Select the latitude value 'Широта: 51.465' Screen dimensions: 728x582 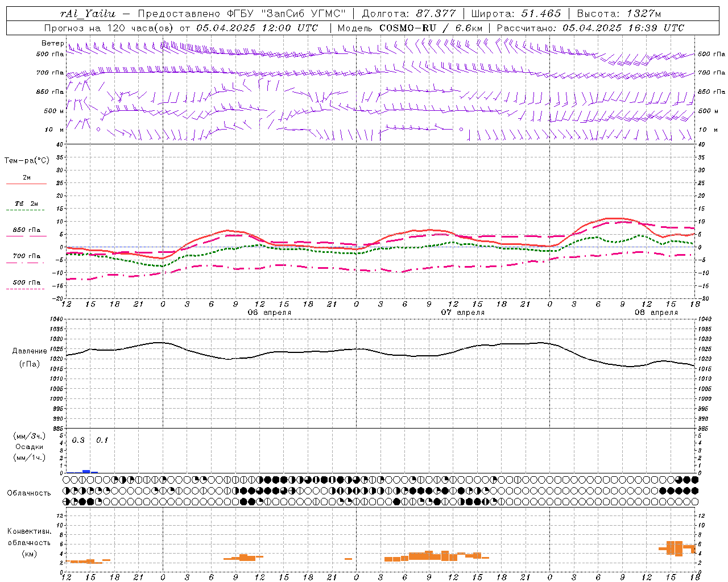516,14
